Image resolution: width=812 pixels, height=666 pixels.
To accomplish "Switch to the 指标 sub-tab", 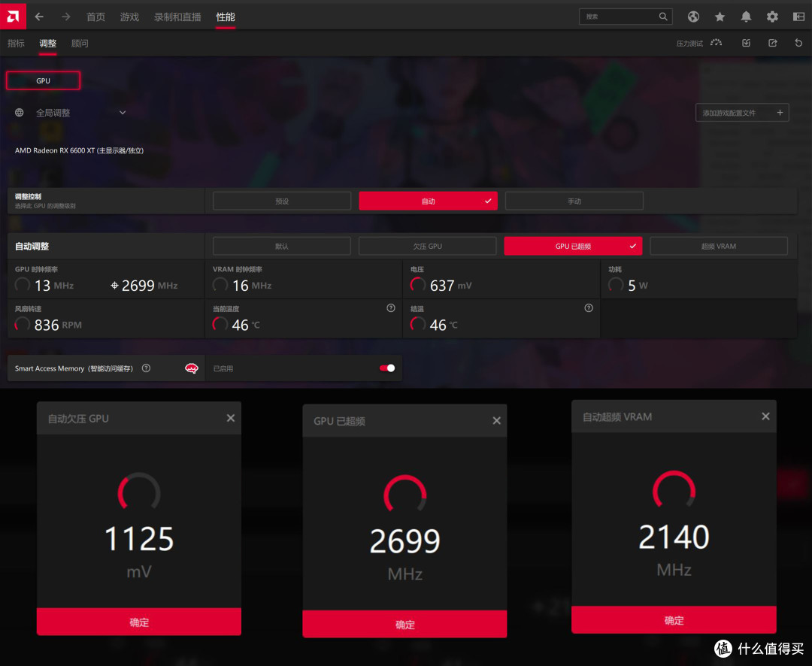I will (16, 44).
